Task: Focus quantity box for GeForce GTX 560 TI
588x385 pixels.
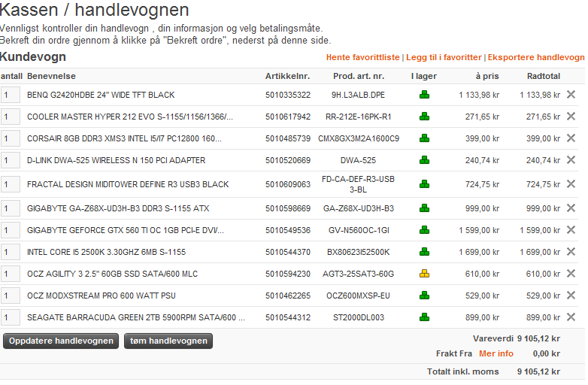Action: pyautogui.click(x=10, y=230)
